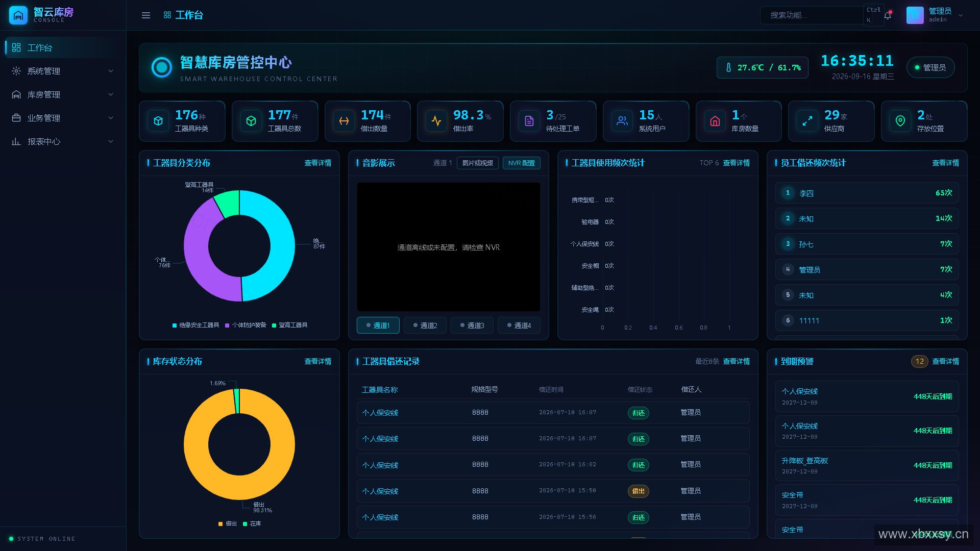Open the admin user dropdown arrow
Screen dimensions: 980x551
(961, 15)
